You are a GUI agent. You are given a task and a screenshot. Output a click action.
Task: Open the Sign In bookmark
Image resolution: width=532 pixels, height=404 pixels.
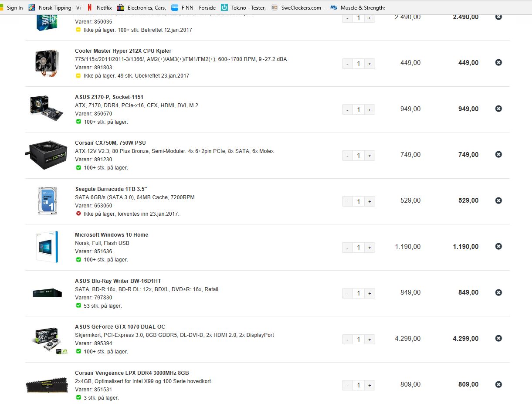[x=12, y=7]
